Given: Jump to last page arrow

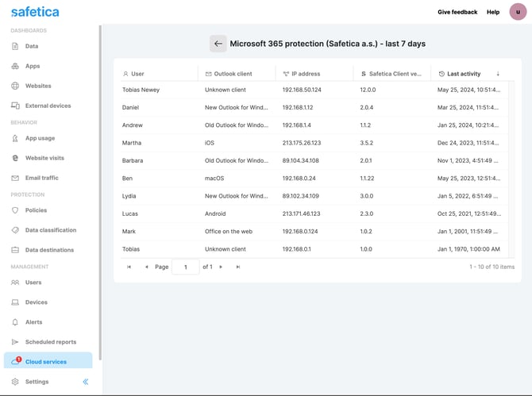Looking at the screenshot, I should pyautogui.click(x=238, y=267).
